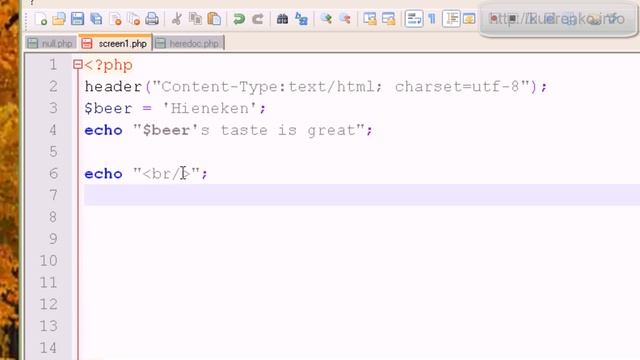The width and height of the screenshot is (640, 360).
Task: Click the echo "<br/>"; line
Action: [x=146, y=174]
